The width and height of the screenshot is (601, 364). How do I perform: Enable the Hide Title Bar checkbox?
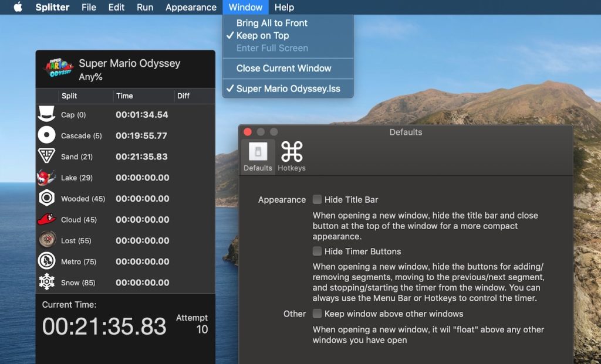coord(318,200)
